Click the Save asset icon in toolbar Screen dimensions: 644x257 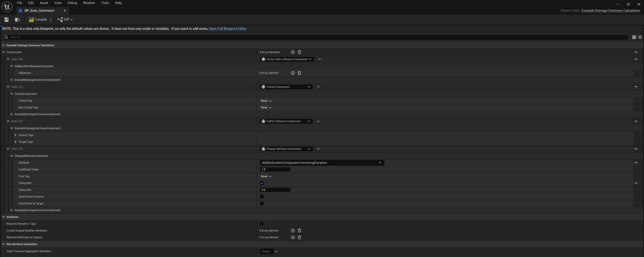pos(7,19)
